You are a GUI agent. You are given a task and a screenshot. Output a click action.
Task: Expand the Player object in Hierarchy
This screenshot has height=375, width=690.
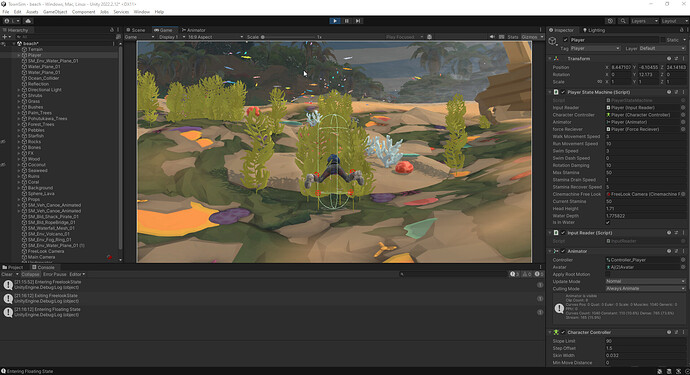click(x=18, y=55)
